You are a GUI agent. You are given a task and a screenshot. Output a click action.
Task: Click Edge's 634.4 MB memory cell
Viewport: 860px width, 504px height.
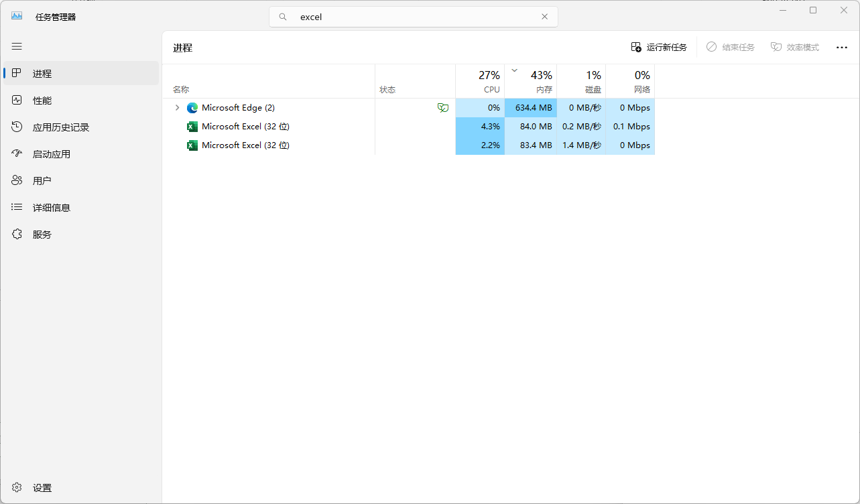pyautogui.click(x=530, y=107)
